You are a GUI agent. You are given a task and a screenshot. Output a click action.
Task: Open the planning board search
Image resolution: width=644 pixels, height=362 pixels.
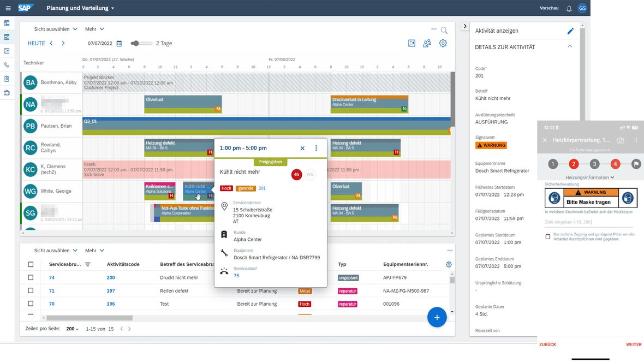click(x=444, y=31)
